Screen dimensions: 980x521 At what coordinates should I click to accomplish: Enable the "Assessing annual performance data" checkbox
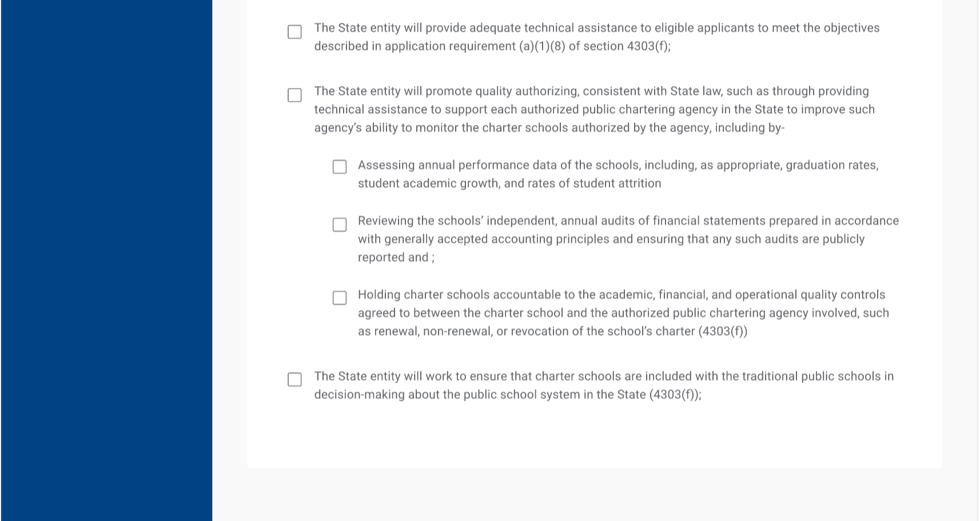tap(340, 167)
